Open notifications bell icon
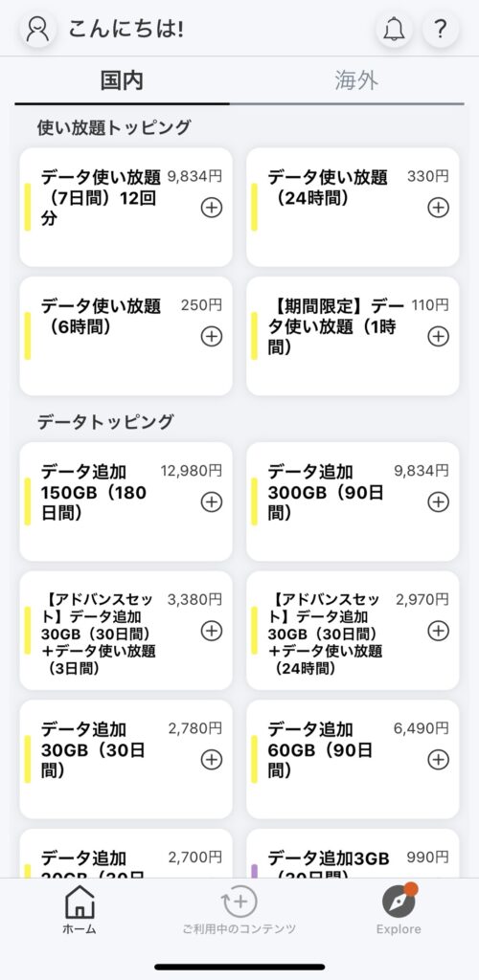The image size is (479, 980). (394, 29)
